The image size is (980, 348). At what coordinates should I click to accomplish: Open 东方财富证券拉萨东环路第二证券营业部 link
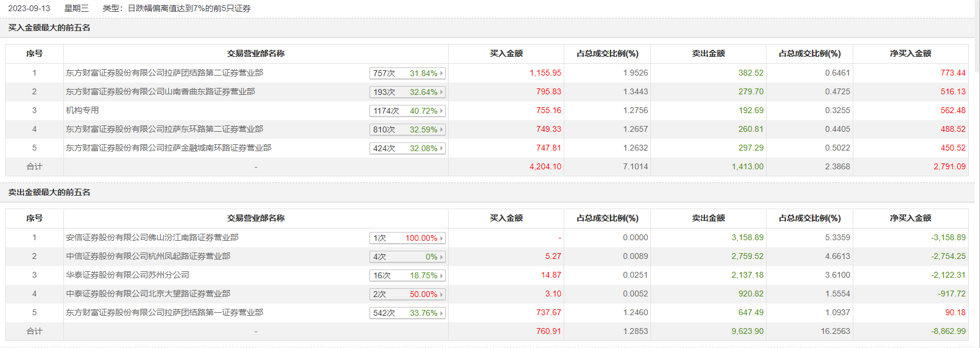pyautogui.click(x=164, y=129)
